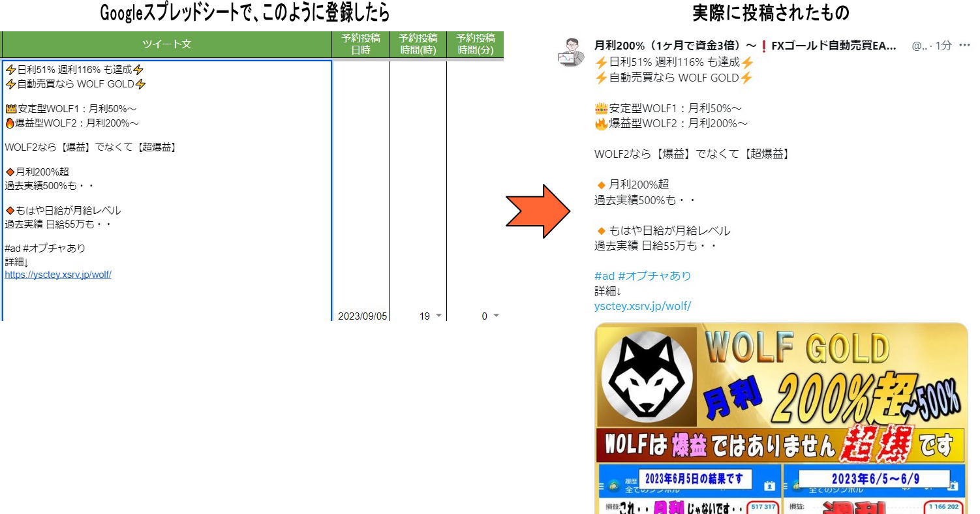Select the 予約投稿時間(分) column header
This screenshot has width=980, height=514.
pyautogui.click(x=475, y=44)
